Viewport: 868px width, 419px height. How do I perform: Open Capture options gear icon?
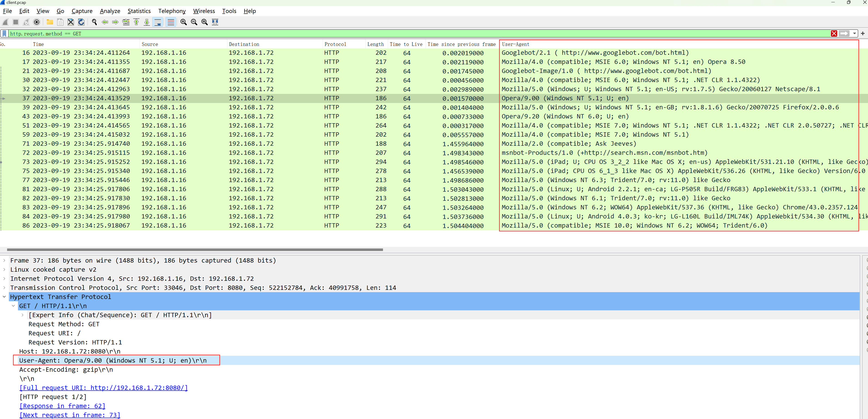[37, 22]
